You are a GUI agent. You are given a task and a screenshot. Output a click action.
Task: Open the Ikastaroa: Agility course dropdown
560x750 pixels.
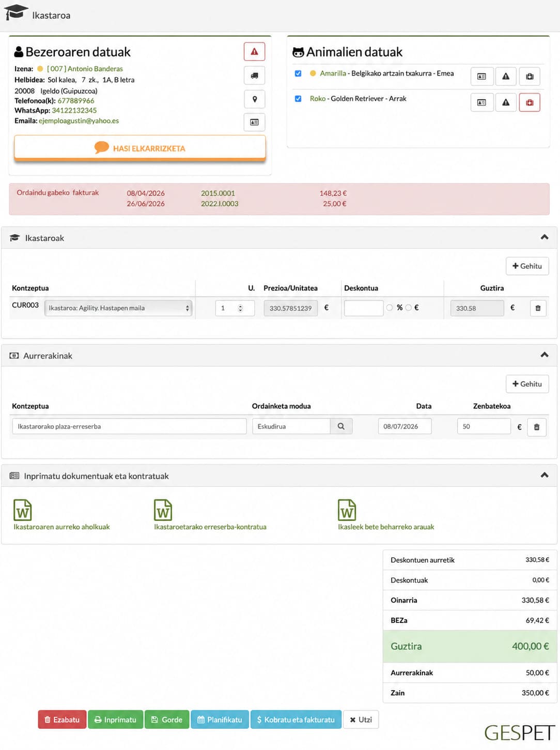pos(118,308)
